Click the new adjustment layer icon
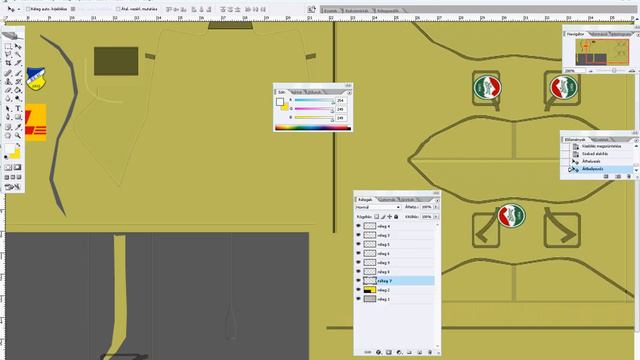This screenshot has height=360, width=640. click(399, 352)
